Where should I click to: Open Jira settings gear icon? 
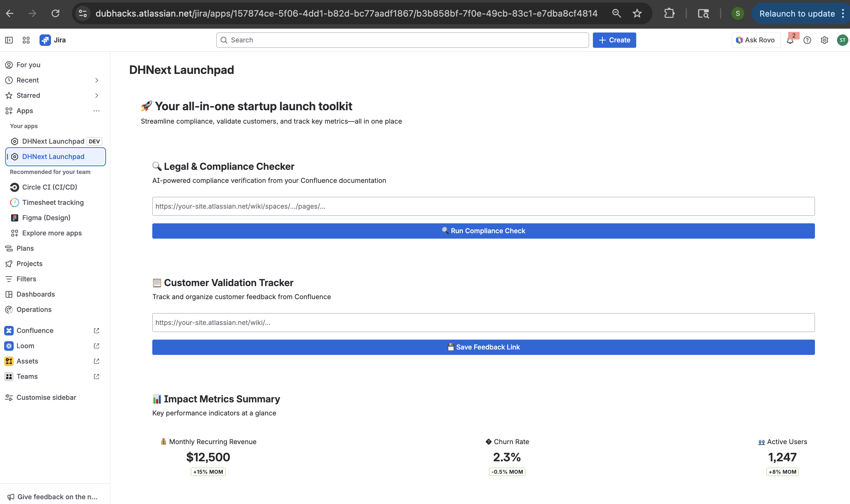pos(825,40)
